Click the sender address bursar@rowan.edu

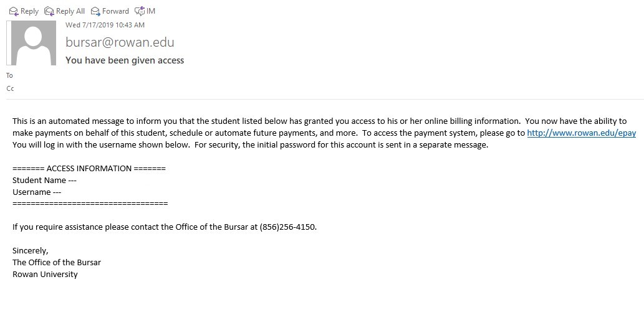(x=120, y=42)
